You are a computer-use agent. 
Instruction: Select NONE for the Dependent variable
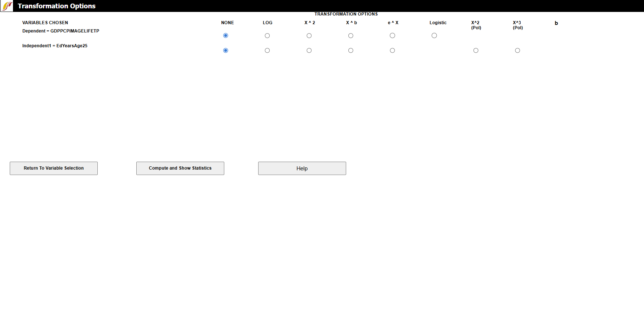coord(226,36)
